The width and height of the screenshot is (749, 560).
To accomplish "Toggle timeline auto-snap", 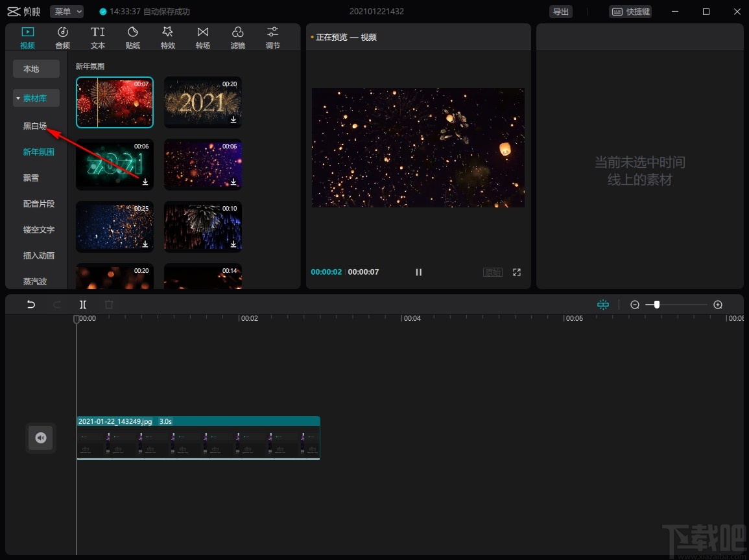I will (603, 305).
